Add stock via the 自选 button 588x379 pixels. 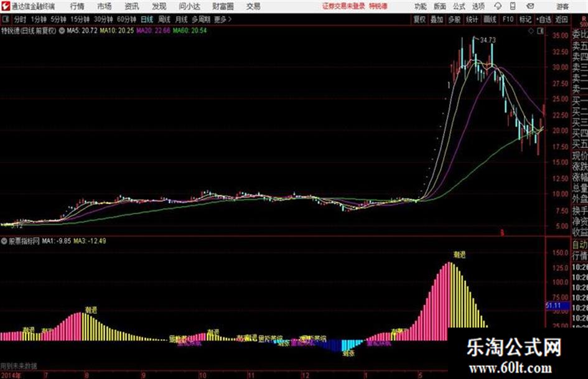pyautogui.click(x=544, y=19)
